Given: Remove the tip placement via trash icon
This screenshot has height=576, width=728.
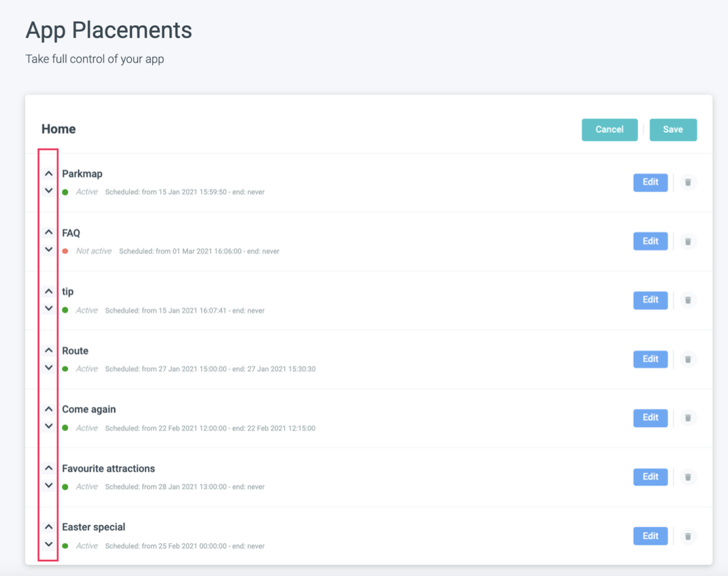Looking at the screenshot, I should click(688, 300).
